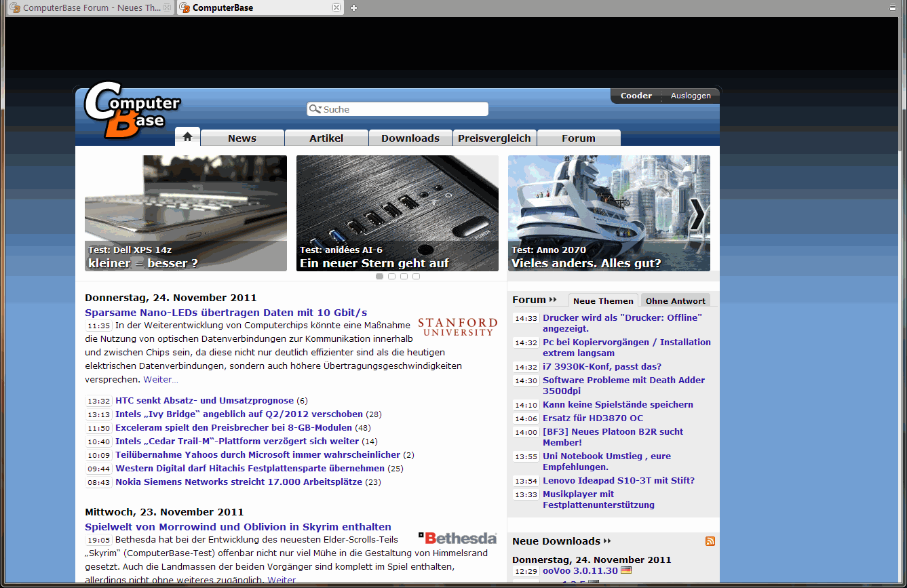Open the Nokia Siemens Networks article

(239, 482)
